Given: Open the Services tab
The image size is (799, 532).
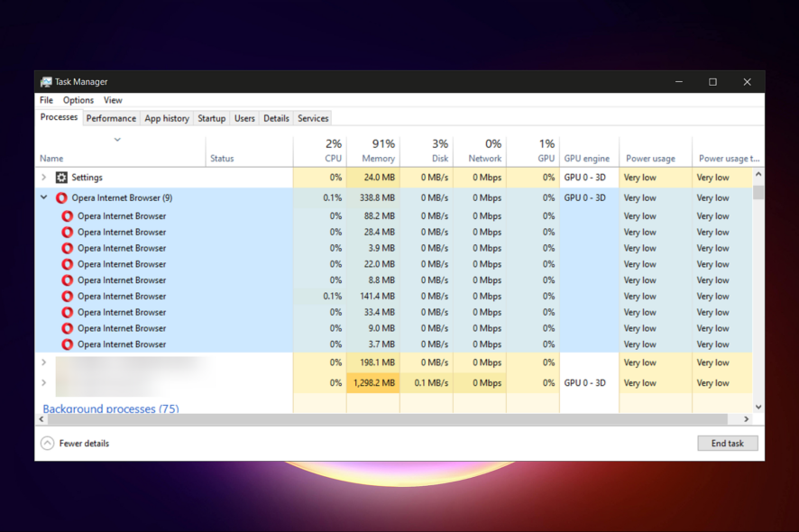Looking at the screenshot, I should 313,118.
